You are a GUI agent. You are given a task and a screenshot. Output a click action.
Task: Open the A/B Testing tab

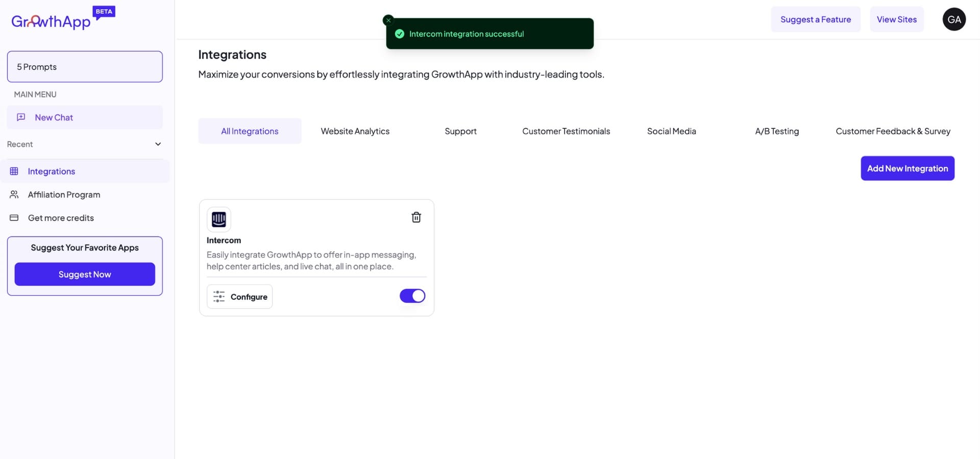click(777, 131)
